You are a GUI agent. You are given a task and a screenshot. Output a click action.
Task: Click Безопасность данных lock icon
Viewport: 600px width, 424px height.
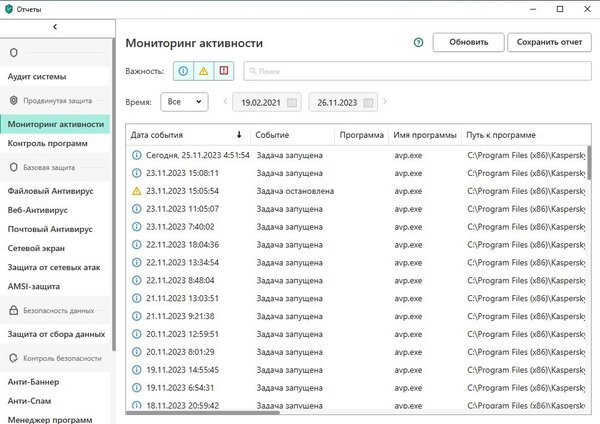click(x=14, y=310)
